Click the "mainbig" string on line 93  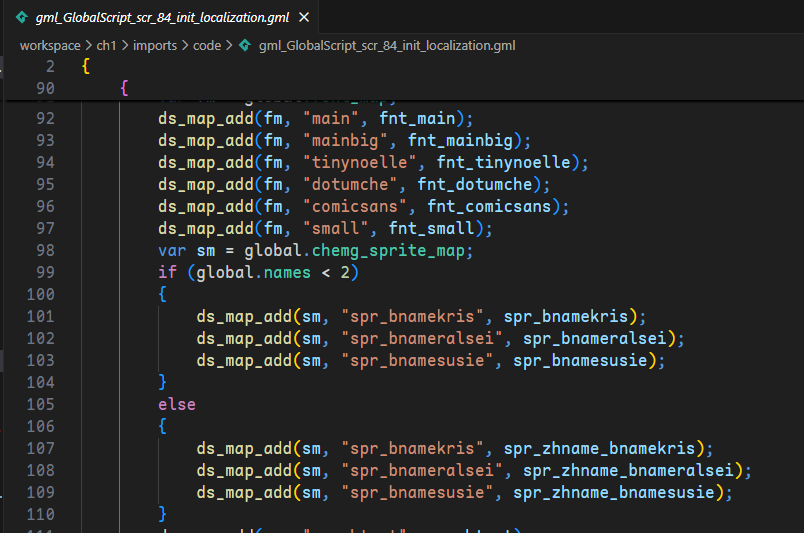[x=345, y=141]
